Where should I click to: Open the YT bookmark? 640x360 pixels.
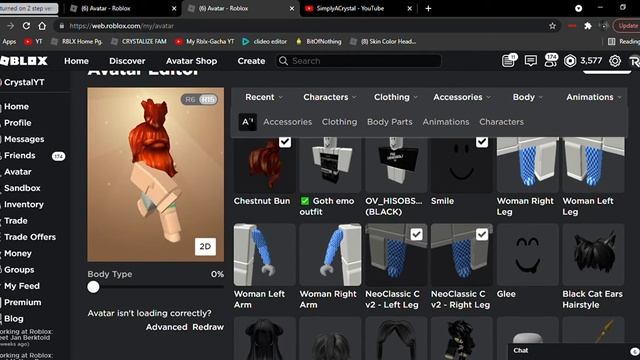(33, 41)
